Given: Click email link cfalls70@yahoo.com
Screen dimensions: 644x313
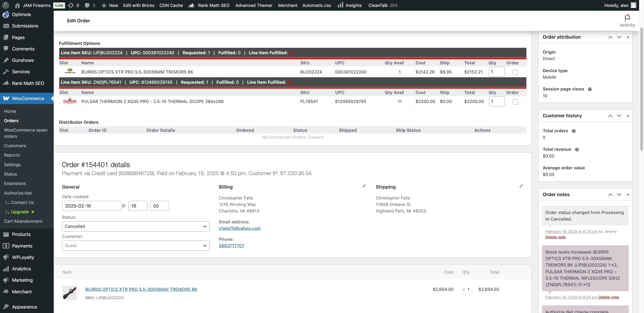Looking at the screenshot, I should point(239,228).
